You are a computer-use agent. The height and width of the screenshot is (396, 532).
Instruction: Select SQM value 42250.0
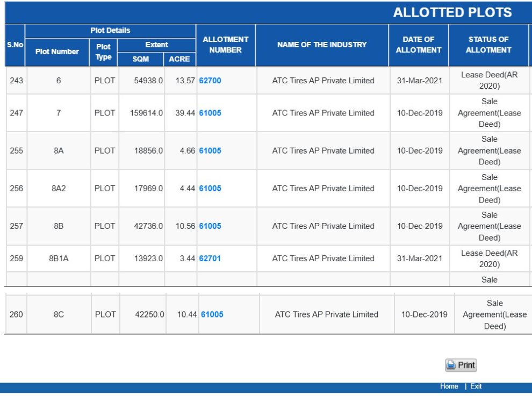[x=149, y=314]
